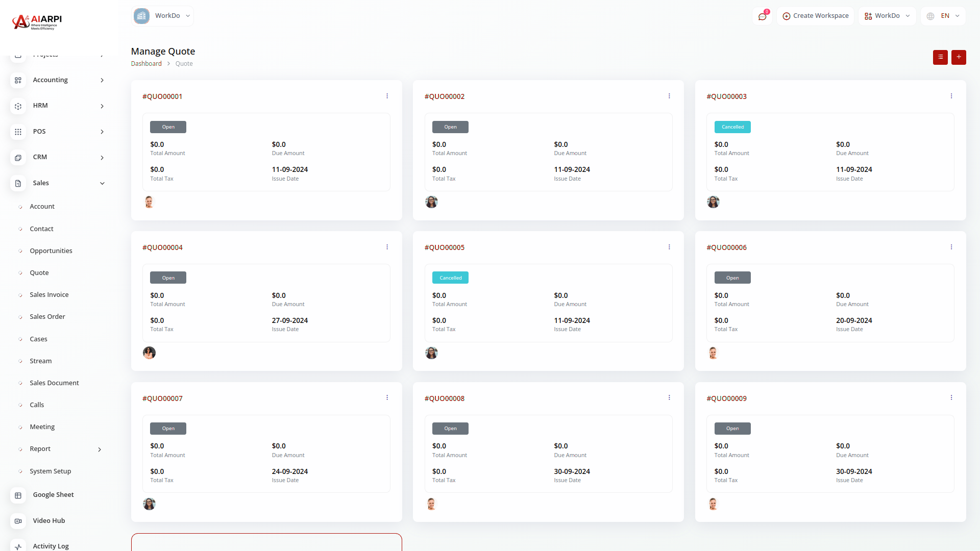980x551 pixels.
Task: Click the Accounting sidebar icon
Action: [18, 80]
